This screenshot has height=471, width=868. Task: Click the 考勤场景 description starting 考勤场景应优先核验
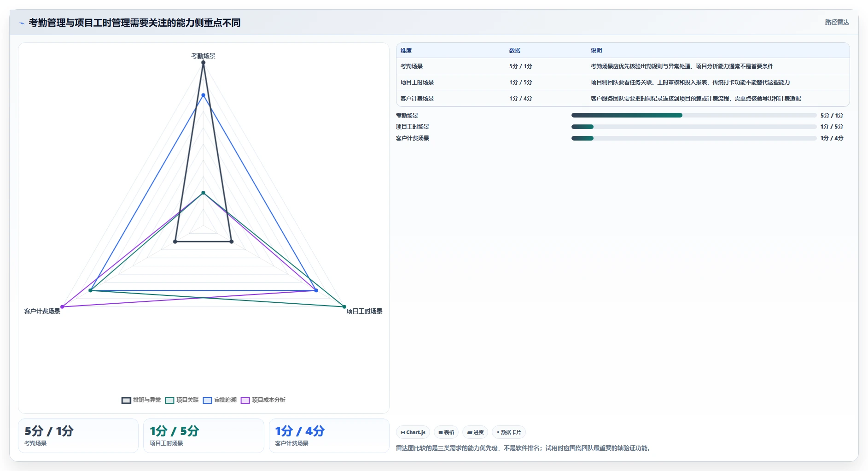[x=682, y=66]
